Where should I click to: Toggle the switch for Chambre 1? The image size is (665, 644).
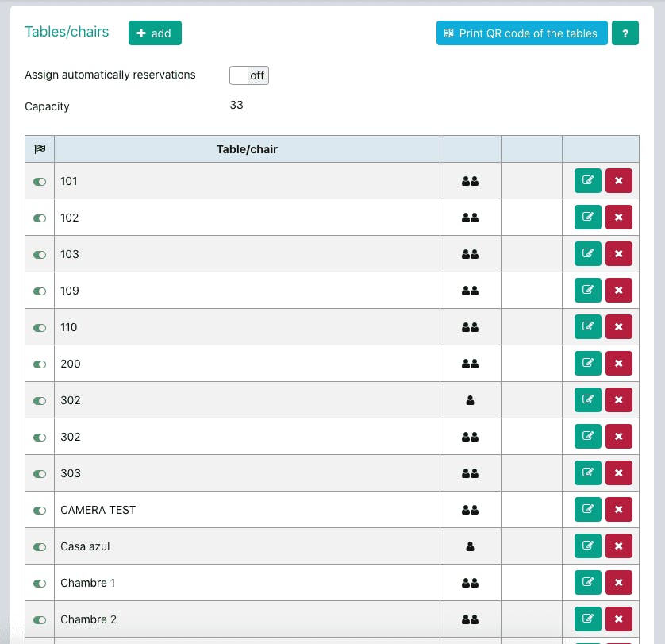point(40,584)
